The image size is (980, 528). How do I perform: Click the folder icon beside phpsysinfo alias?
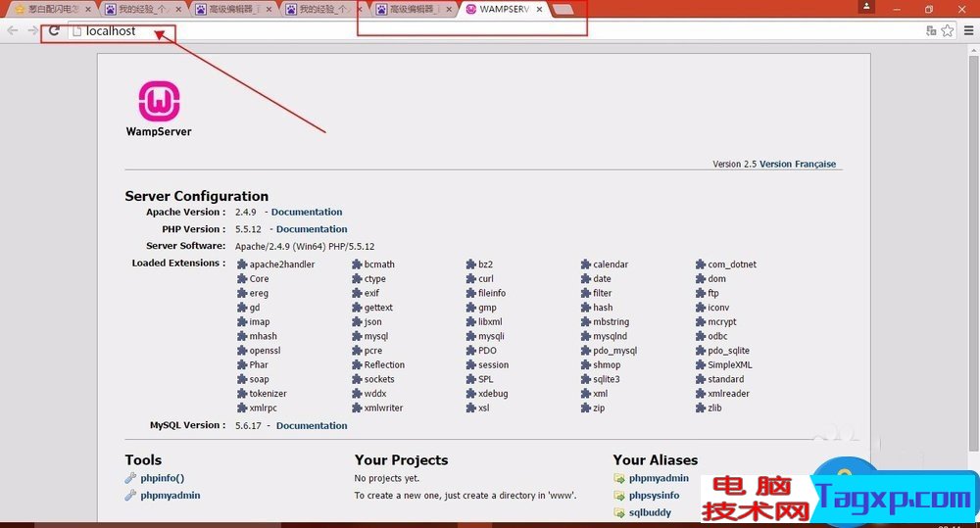618,496
